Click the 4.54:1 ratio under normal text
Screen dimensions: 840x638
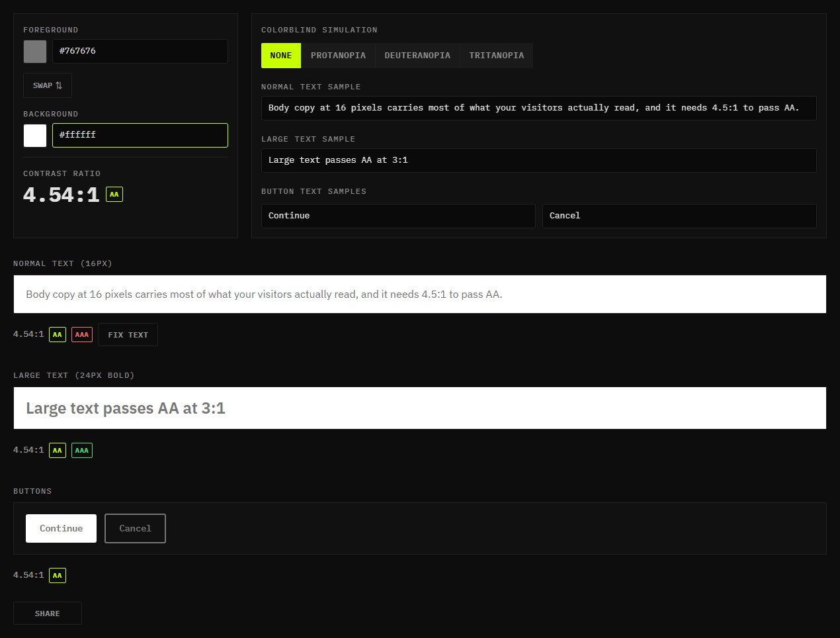click(28, 334)
